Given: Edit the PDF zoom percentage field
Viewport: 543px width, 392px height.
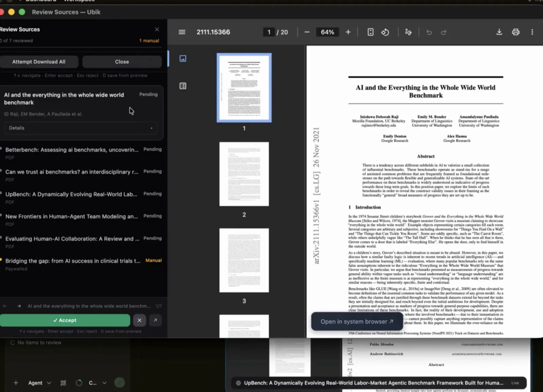Looking at the screenshot, I should click(327, 32).
